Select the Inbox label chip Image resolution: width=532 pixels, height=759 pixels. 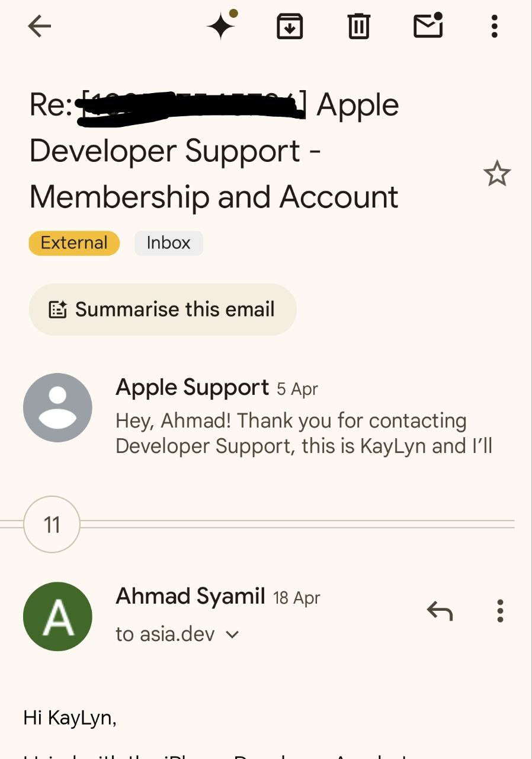[x=169, y=243]
